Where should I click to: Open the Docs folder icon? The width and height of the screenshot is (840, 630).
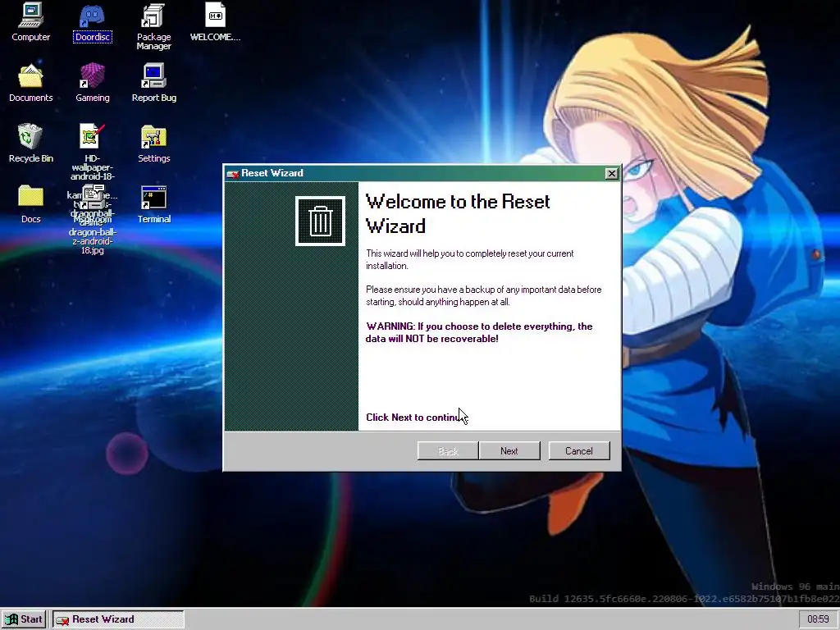tap(30, 203)
